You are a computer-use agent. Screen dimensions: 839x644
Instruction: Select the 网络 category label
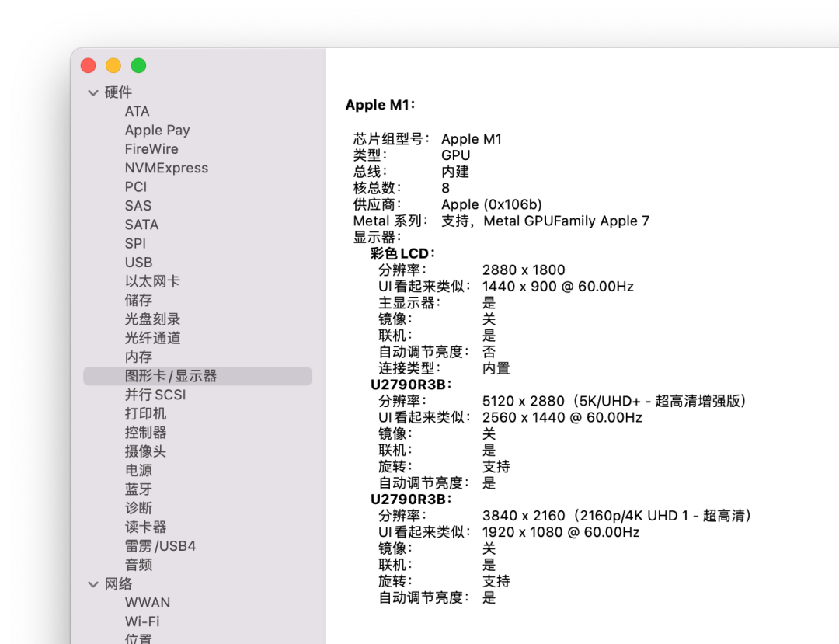pos(118,584)
